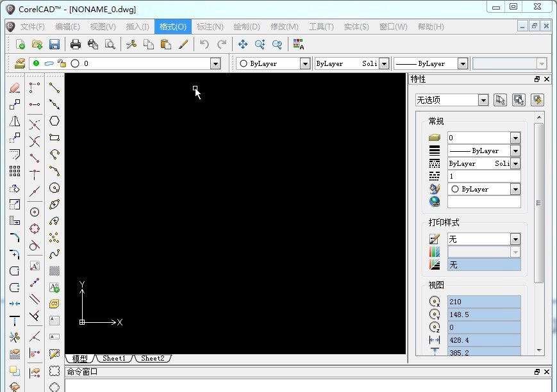Click inside the command window input field

click(256, 387)
